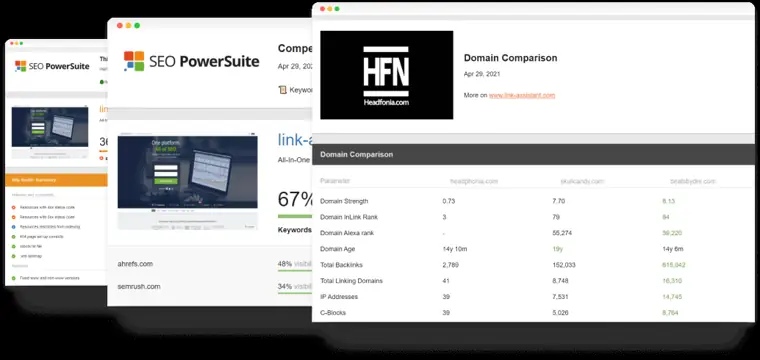Click the green icon beside robots.txt file

tap(14, 246)
